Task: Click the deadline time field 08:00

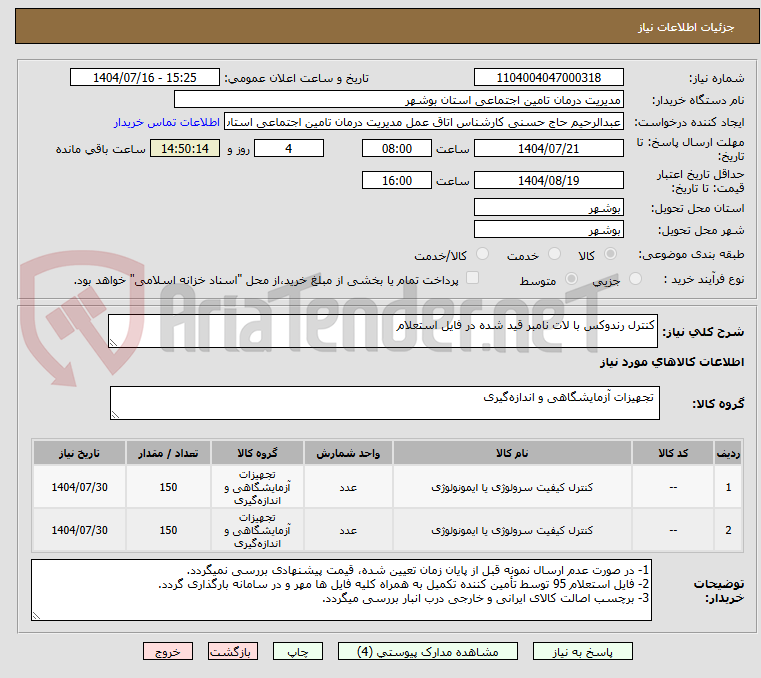Action: click(x=397, y=149)
